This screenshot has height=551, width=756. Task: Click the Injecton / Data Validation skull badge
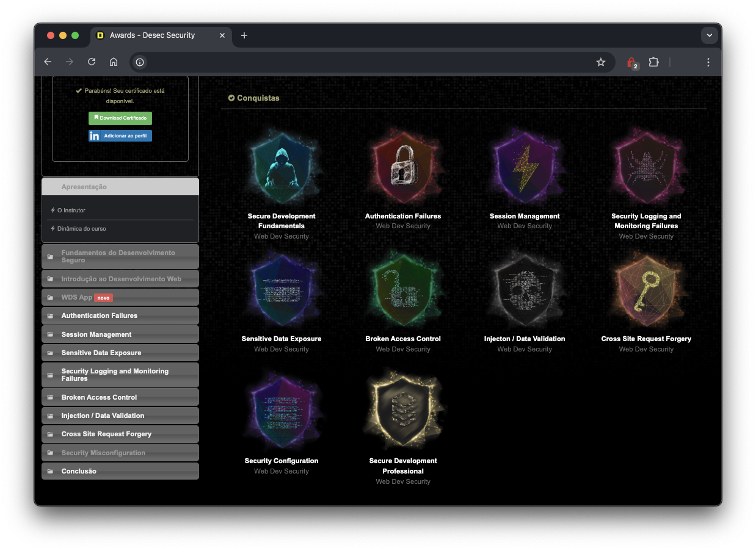point(524,289)
